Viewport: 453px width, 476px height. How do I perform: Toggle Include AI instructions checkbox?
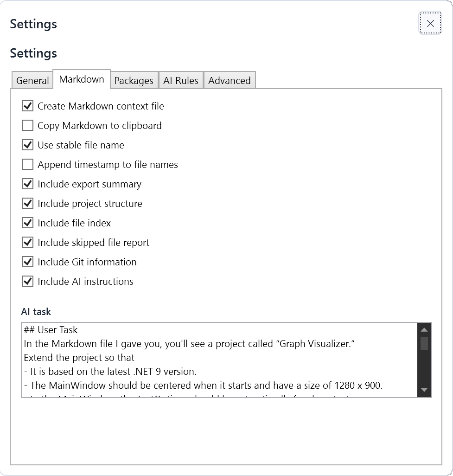tap(28, 282)
